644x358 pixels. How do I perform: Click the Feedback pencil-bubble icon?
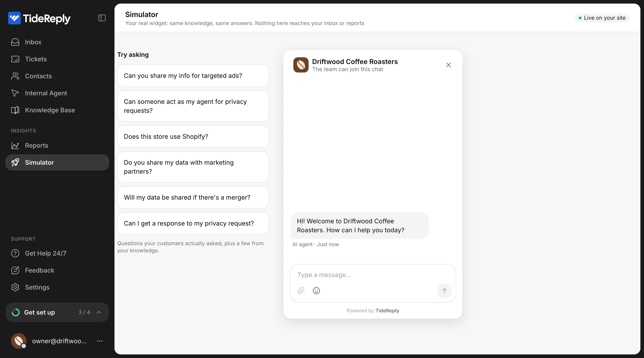[x=15, y=270]
